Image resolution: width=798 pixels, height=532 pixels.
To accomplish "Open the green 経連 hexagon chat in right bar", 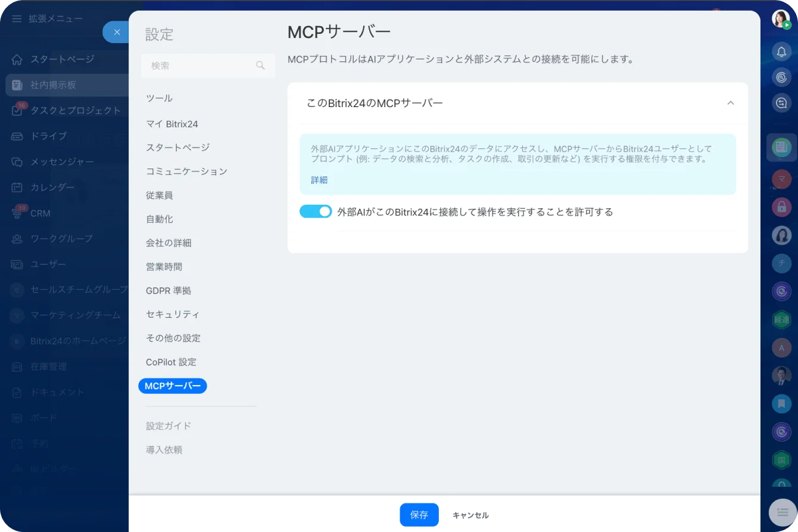I will click(x=781, y=320).
